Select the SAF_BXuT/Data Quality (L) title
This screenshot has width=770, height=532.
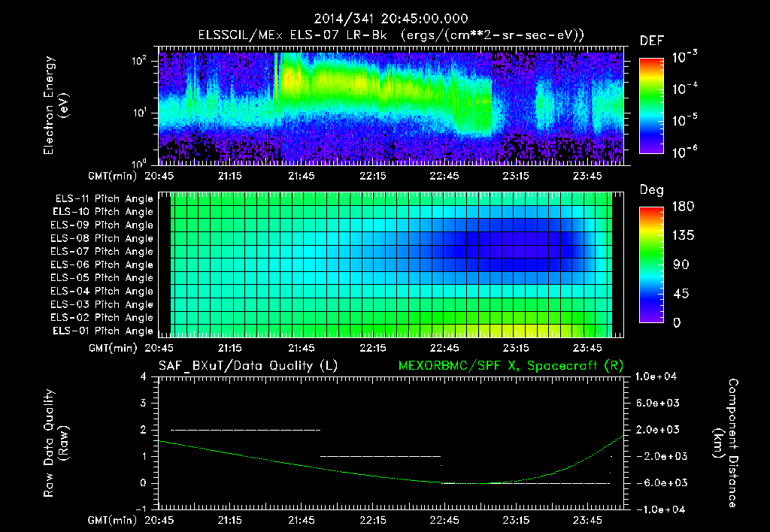pyautogui.click(x=248, y=366)
